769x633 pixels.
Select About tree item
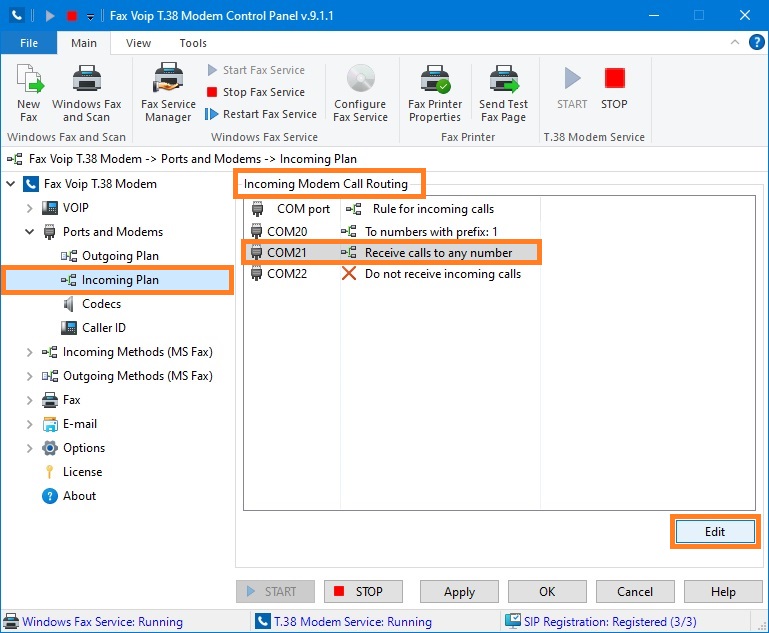pyautogui.click(x=79, y=496)
